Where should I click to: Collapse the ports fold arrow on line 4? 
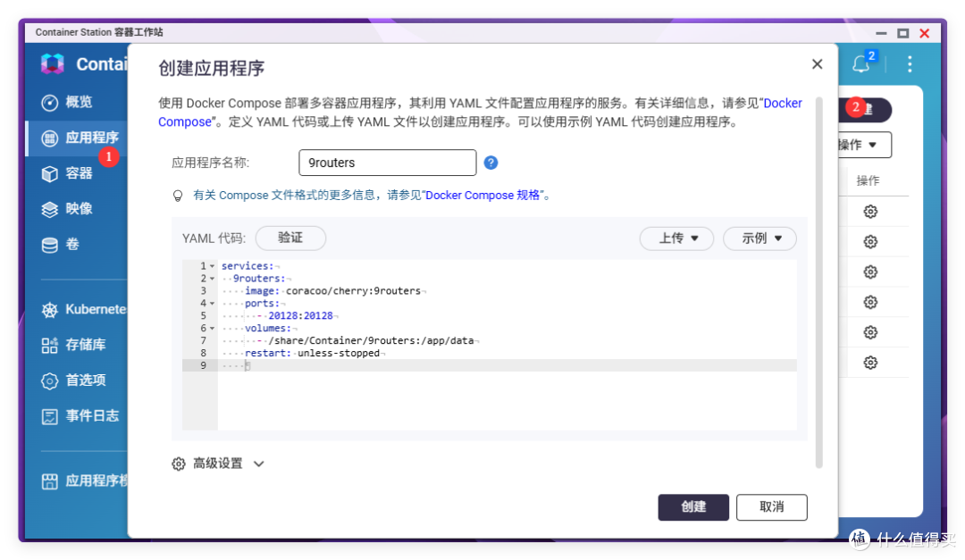pyautogui.click(x=213, y=304)
